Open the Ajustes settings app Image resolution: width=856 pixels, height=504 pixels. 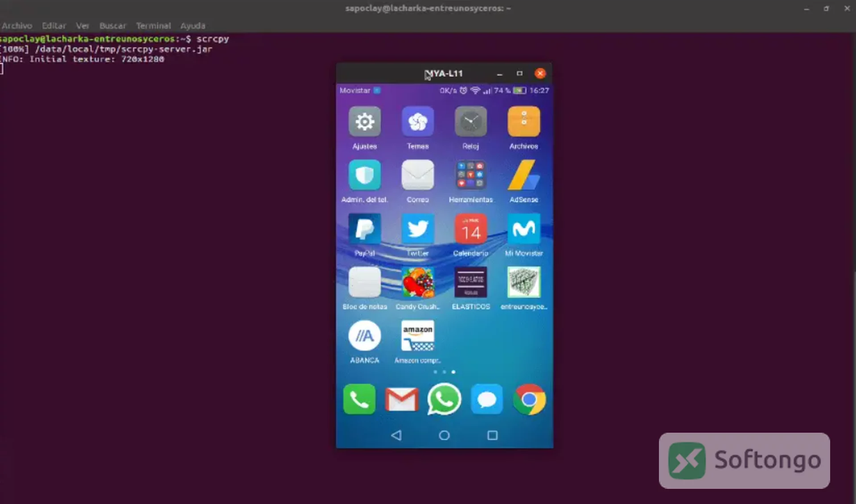pyautogui.click(x=365, y=122)
